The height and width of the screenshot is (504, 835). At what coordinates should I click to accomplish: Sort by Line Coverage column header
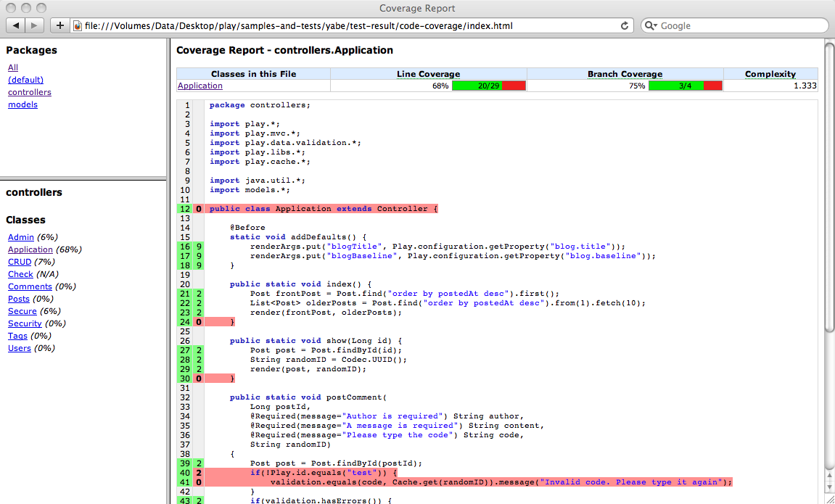coord(428,74)
